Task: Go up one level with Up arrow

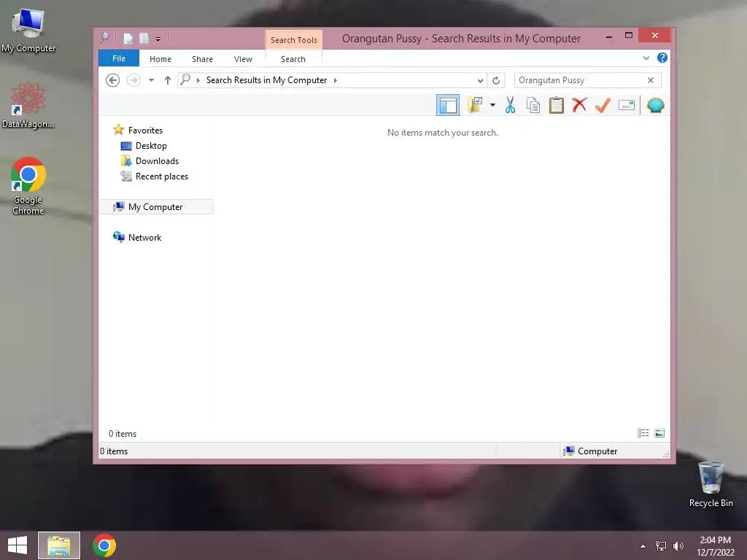Action: (x=167, y=80)
